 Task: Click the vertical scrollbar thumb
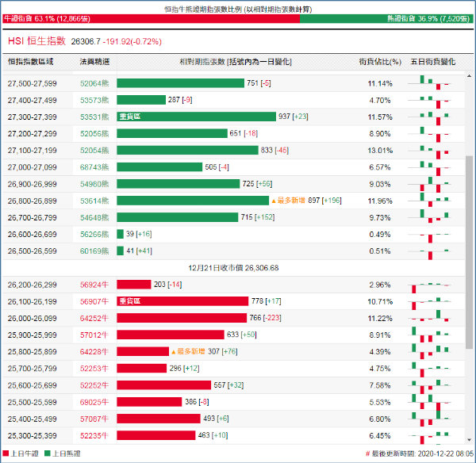click(x=469, y=252)
